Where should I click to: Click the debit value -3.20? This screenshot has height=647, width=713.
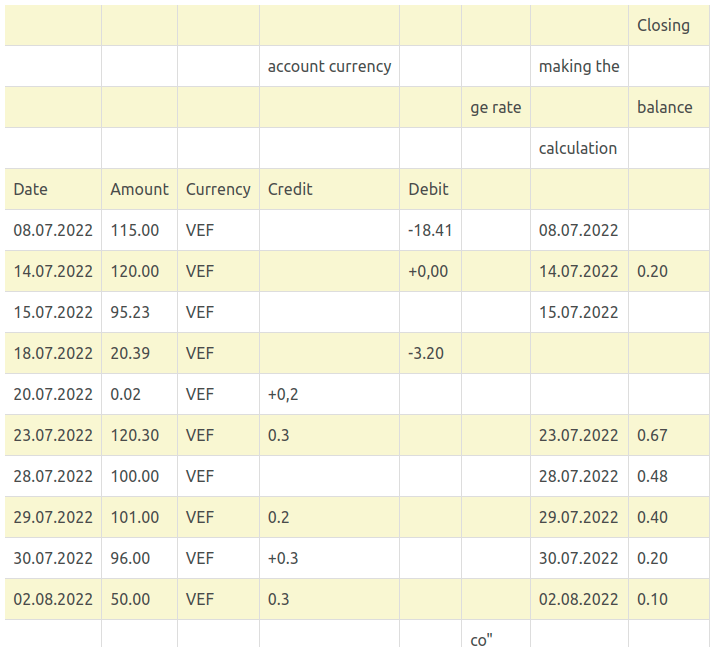click(426, 353)
